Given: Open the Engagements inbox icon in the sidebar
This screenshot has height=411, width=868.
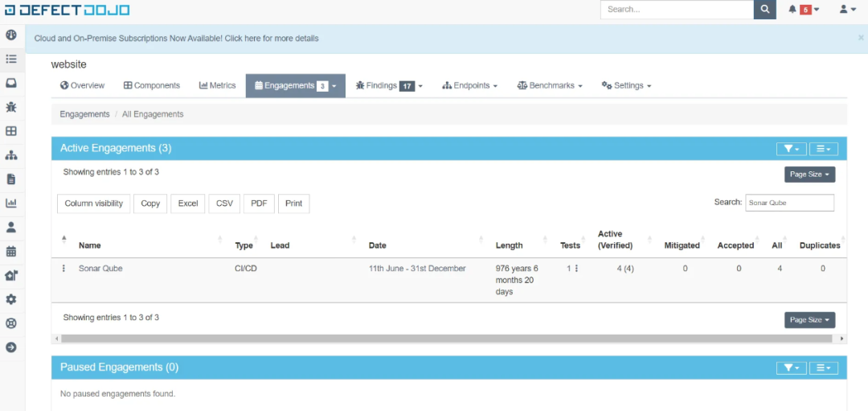Looking at the screenshot, I should click(11, 83).
